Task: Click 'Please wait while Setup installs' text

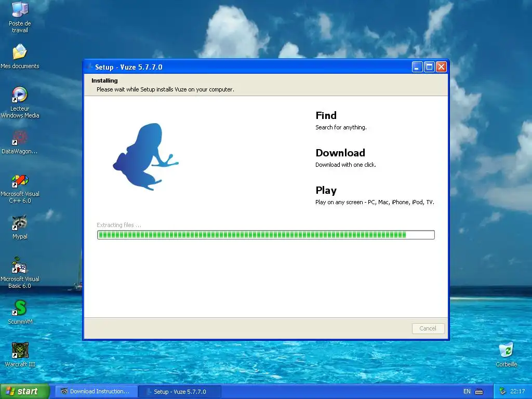Action: tap(165, 89)
